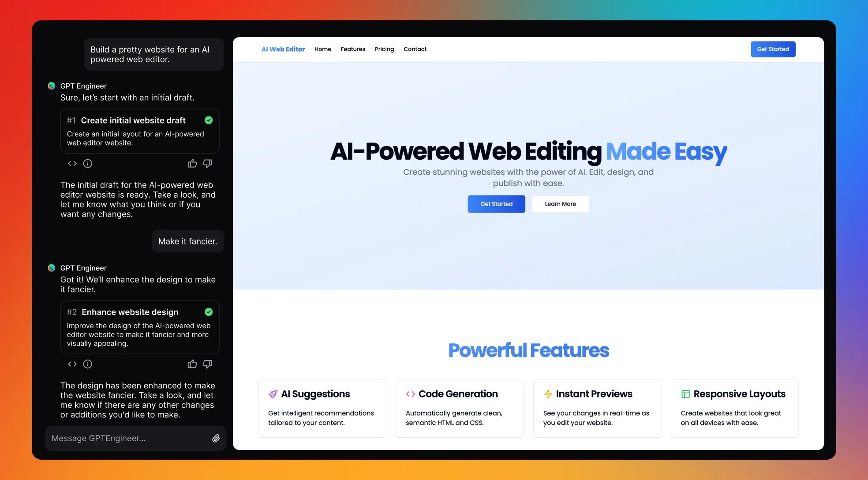Click the code view icon in task #1
Image resolution: width=868 pixels, height=480 pixels.
click(72, 163)
